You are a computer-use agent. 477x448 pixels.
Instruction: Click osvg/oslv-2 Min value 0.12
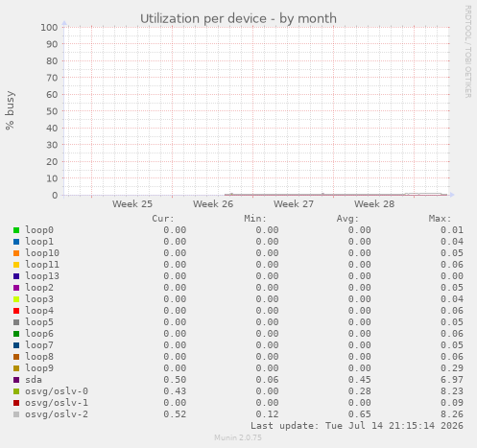pyautogui.click(x=267, y=414)
